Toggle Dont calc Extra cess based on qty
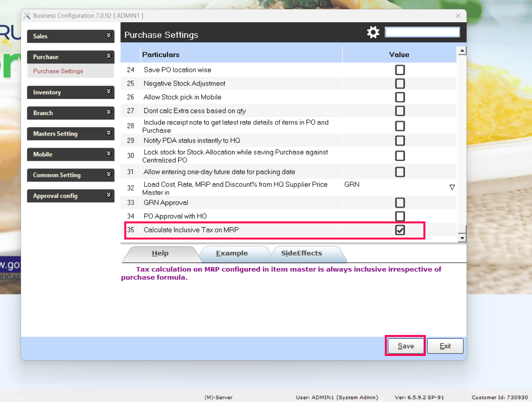Image resolution: width=532 pixels, height=402 pixels. coord(400,111)
